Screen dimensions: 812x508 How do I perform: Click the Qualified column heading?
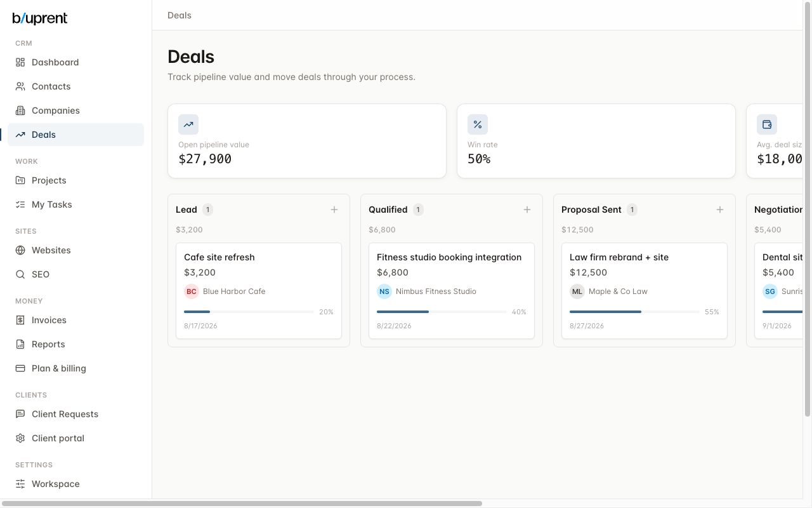click(388, 210)
